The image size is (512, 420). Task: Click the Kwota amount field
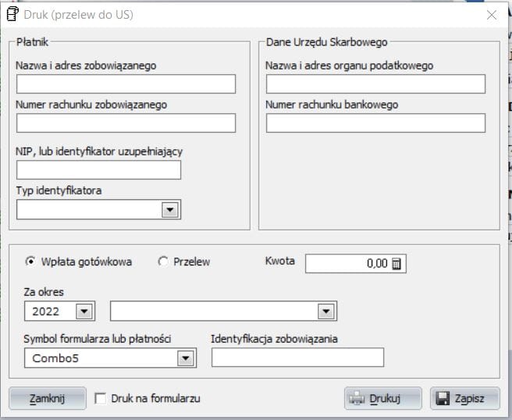347,264
